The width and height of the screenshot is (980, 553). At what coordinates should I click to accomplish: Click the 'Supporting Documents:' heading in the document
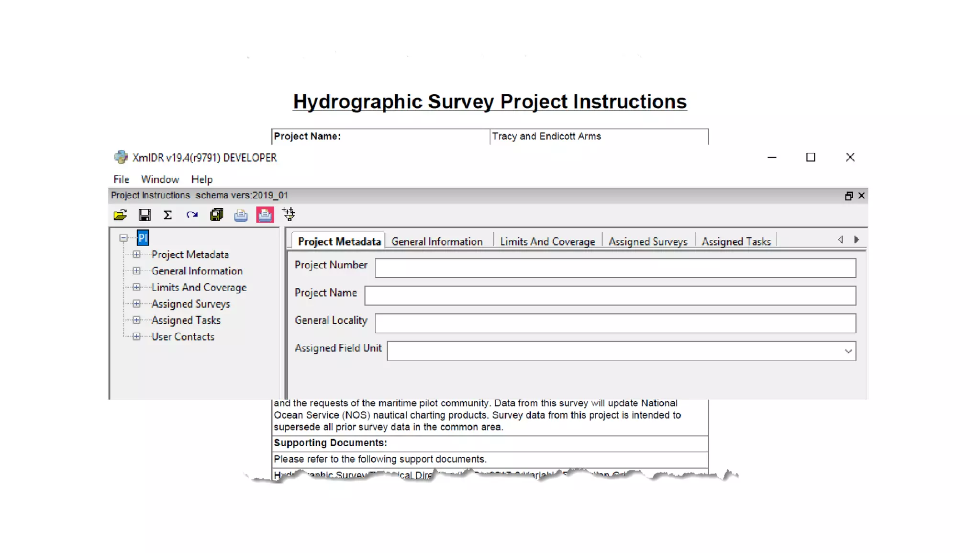[x=330, y=443]
